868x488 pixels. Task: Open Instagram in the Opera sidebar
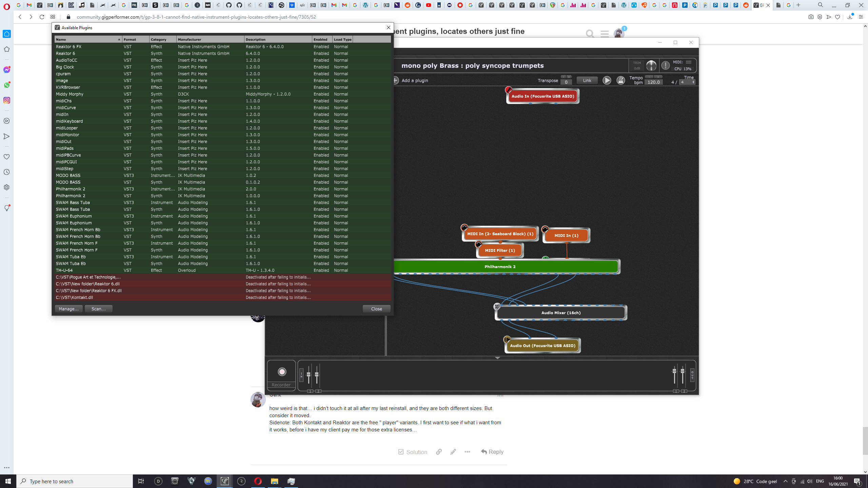[7, 100]
